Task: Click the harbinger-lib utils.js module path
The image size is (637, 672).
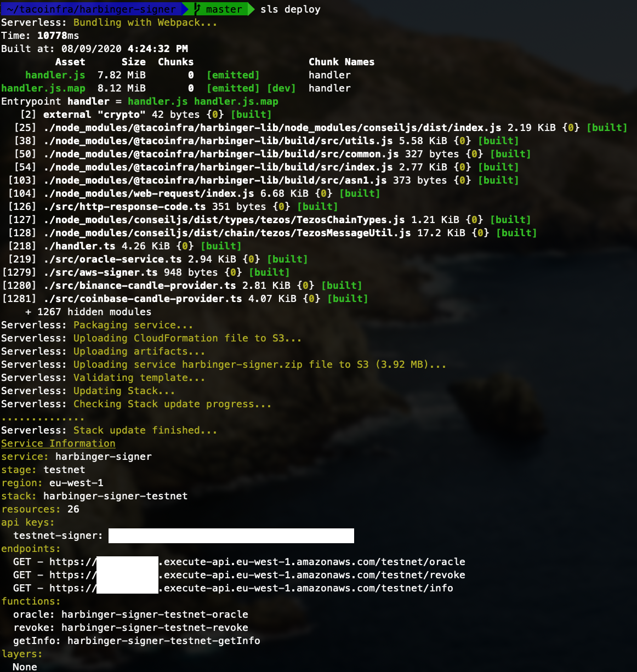Action: point(218,141)
